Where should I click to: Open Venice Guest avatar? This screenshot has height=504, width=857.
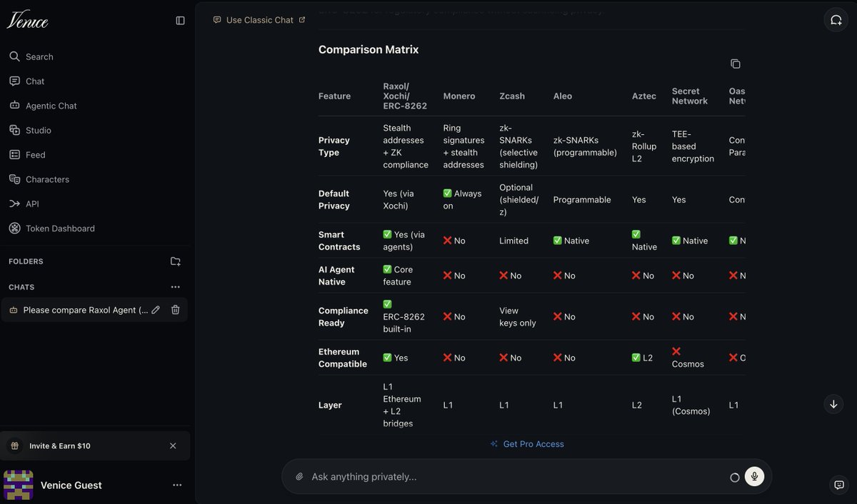[x=19, y=485]
